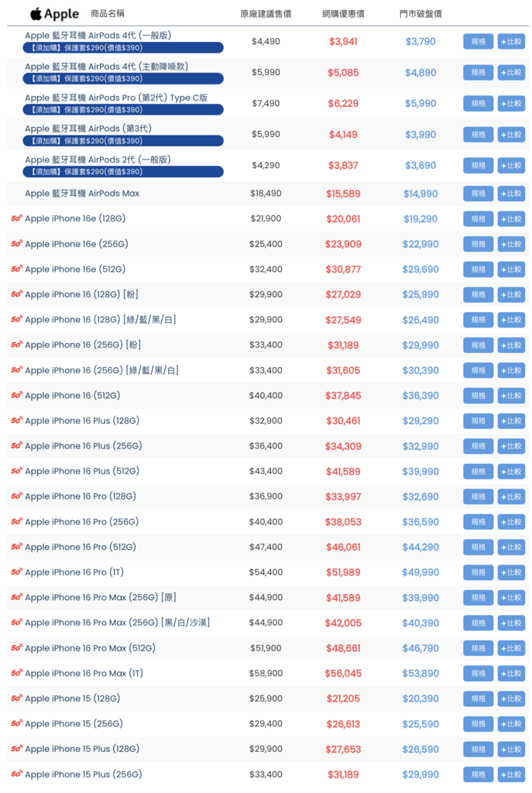The width and height of the screenshot is (532, 793).
Task: Click online price $15,589 for AirPods Max
Action: [343, 194]
